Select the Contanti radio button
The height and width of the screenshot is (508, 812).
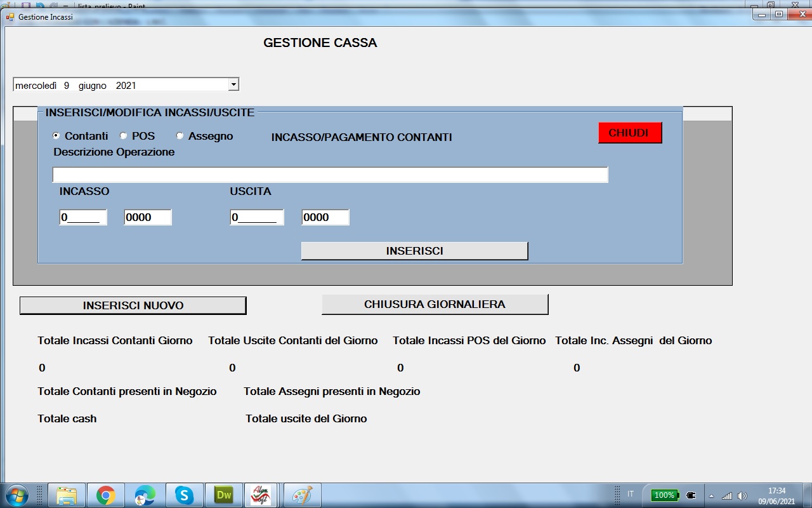56,136
